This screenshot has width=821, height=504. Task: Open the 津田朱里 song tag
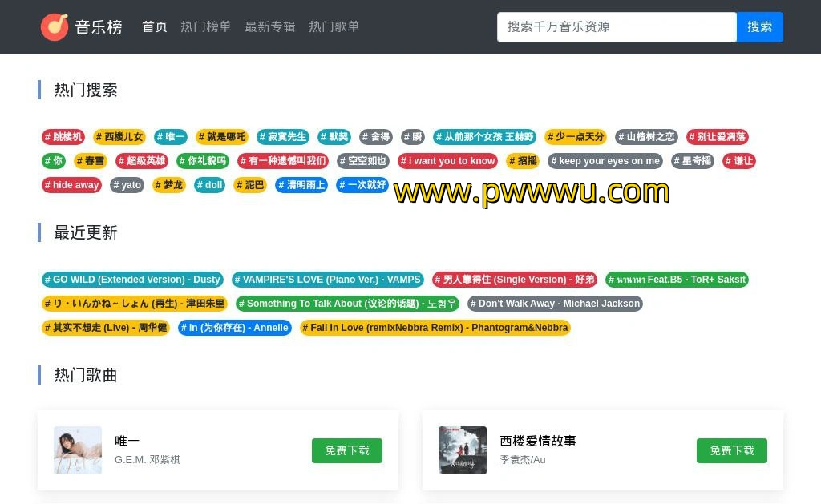(x=135, y=304)
